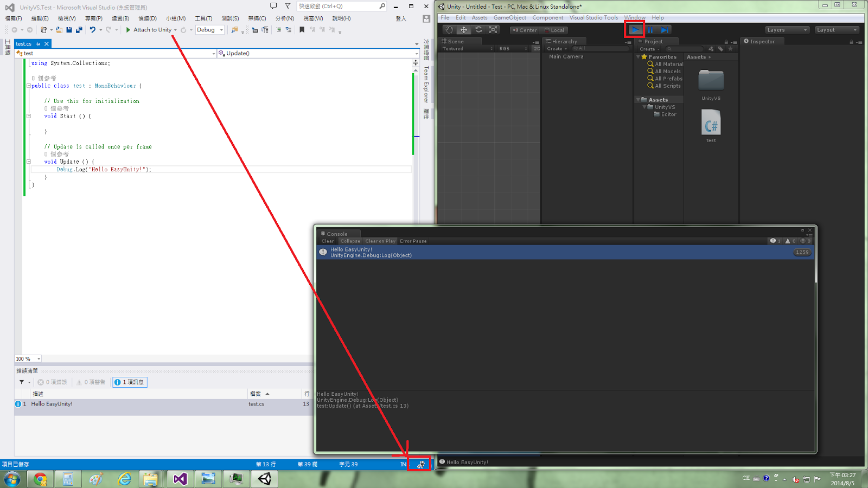Step one frame with Unity's Step button
Viewport: 868px width, 488px height.
(665, 30)
